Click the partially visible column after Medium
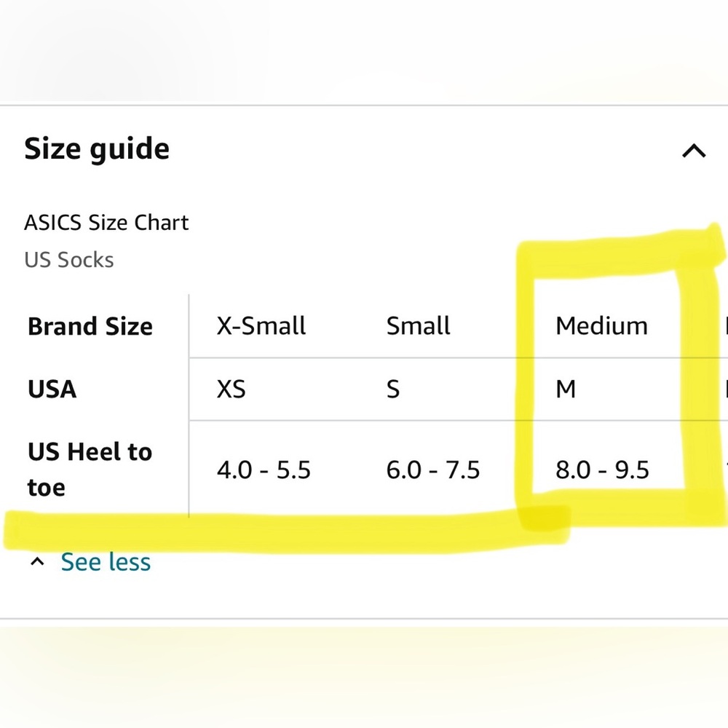 726,325
